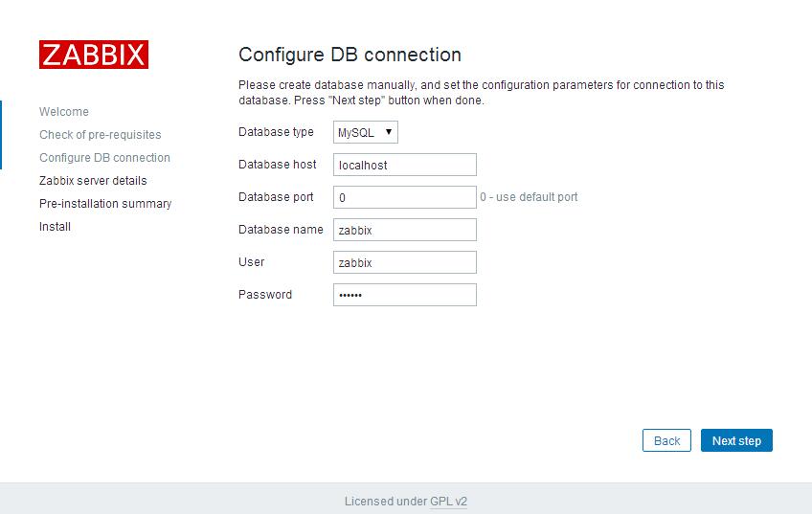Open Zabbix server details step

pyautogui.click(x=93, y=181)
